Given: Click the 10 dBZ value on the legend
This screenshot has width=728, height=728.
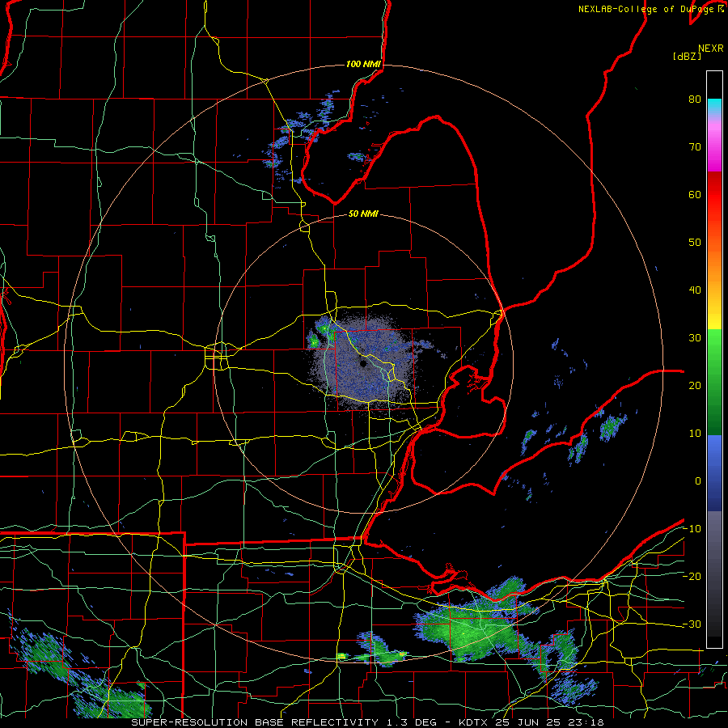Looking at the screenshot, I should tap(695, 434).
